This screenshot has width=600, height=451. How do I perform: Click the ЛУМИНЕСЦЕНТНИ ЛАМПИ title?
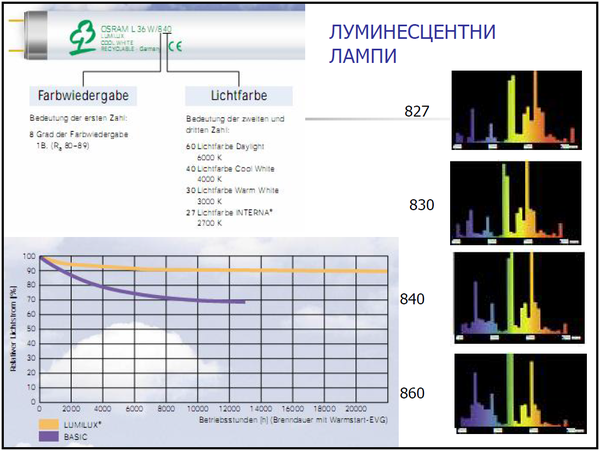pos(412,44)
